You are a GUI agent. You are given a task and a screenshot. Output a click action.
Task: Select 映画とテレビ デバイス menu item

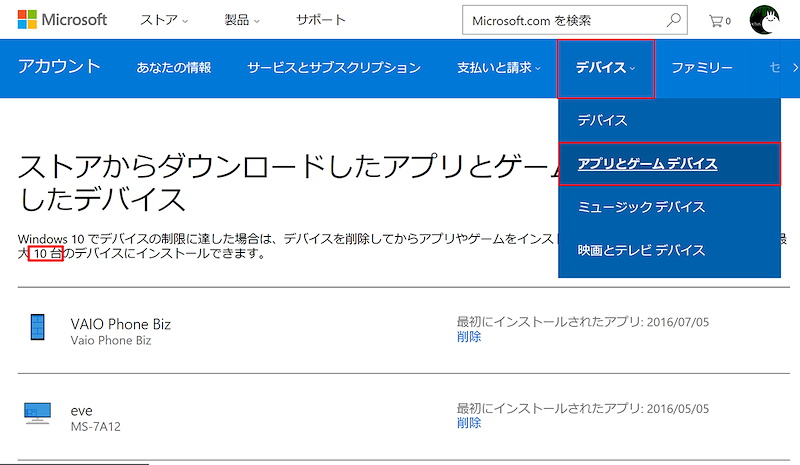click(669, 250)
